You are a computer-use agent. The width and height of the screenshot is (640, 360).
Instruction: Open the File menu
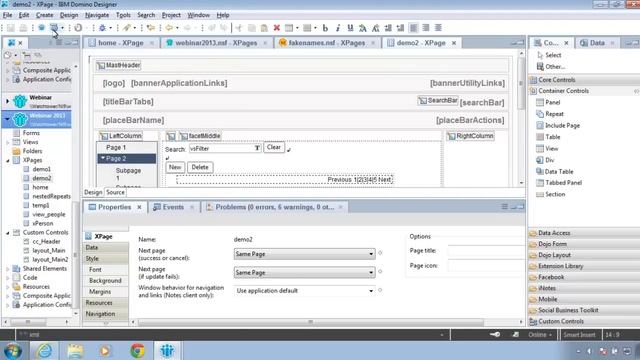click(7, 15)
